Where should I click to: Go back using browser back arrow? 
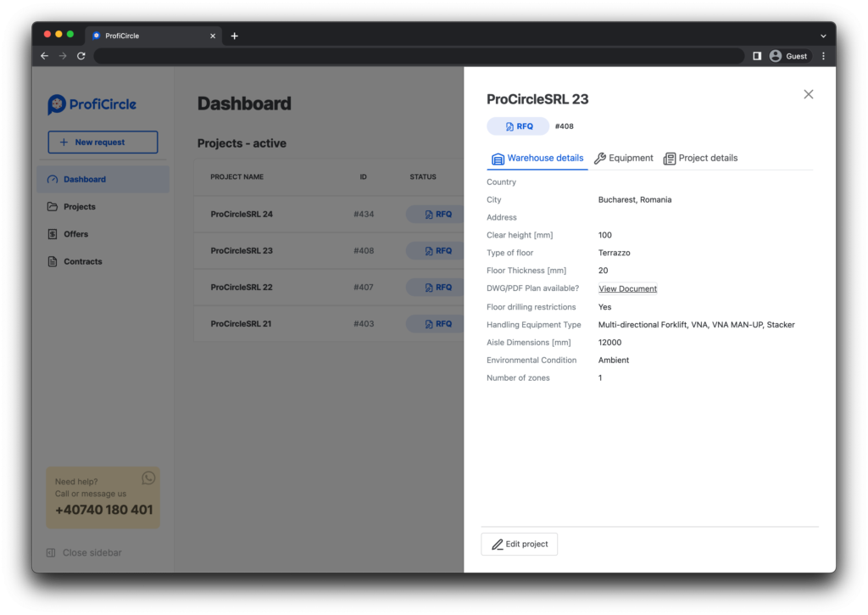[x=45, y=56]
